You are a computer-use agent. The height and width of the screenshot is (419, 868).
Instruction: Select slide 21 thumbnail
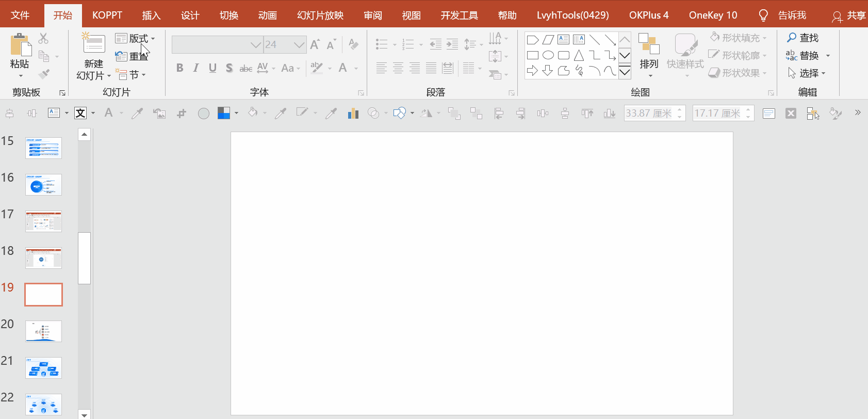point(43,368)
